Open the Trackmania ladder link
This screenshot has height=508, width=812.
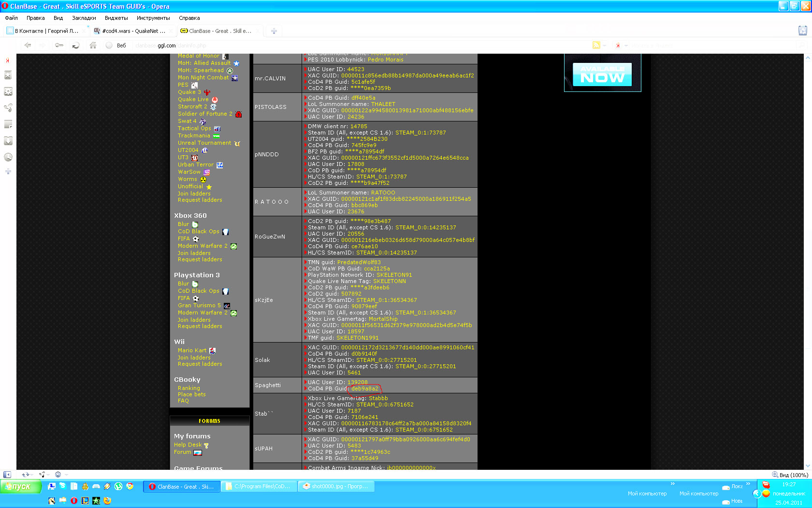pos(194,135)
